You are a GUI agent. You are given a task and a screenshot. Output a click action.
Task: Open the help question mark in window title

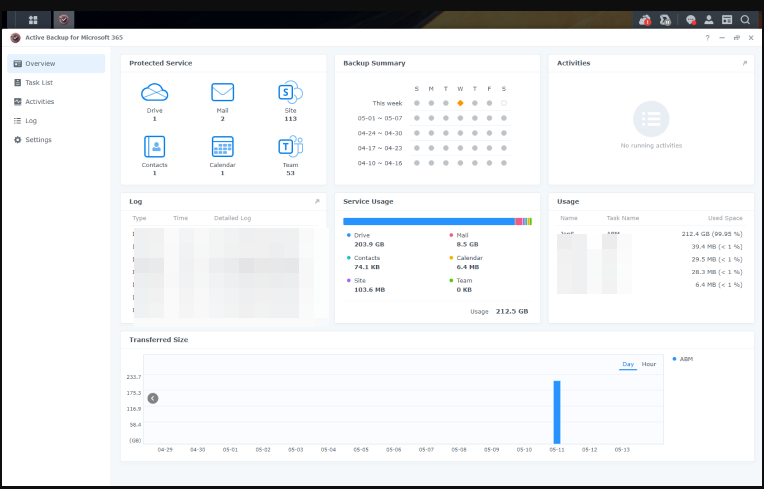click(x=707, y=38)
